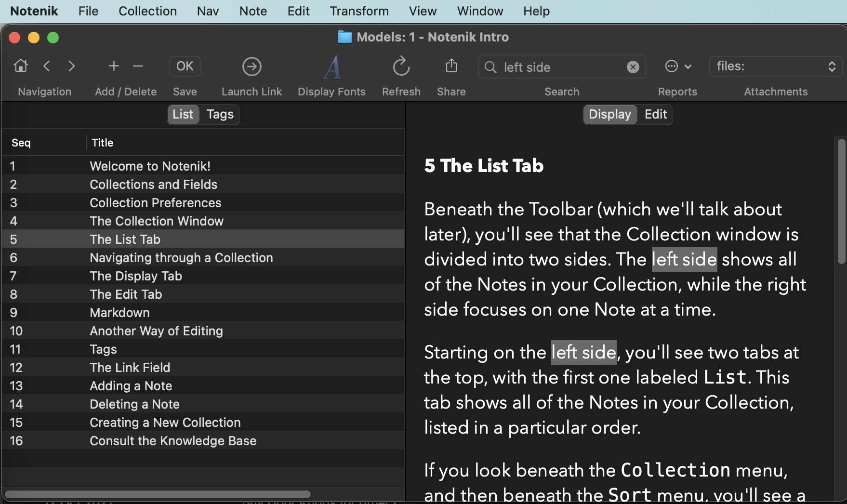Expand the files: attachments popup
This screenshot has height=504, width=847.
click(x=775, y=66)
